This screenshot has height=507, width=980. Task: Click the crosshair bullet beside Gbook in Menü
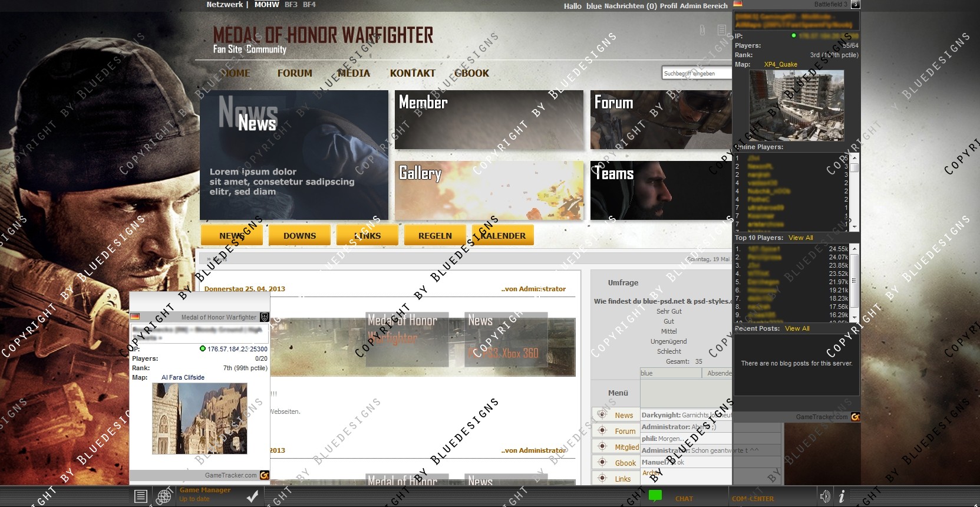pos(602,462)
